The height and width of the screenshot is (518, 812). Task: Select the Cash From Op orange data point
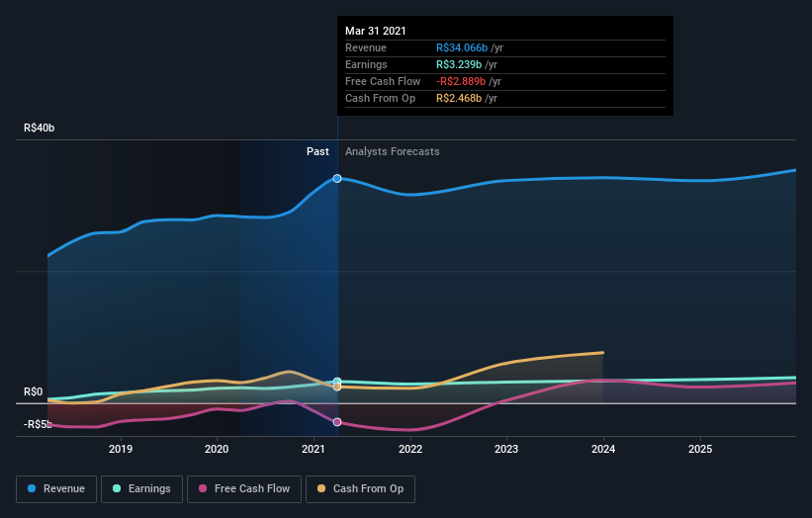point(337,387)
